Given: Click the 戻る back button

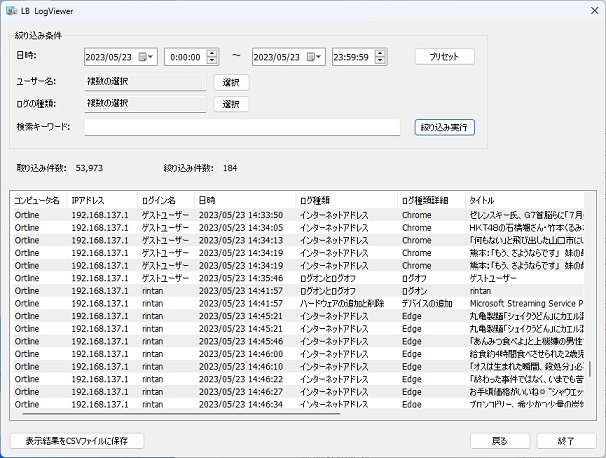Looking at the screenshot, I should (500, 441).
